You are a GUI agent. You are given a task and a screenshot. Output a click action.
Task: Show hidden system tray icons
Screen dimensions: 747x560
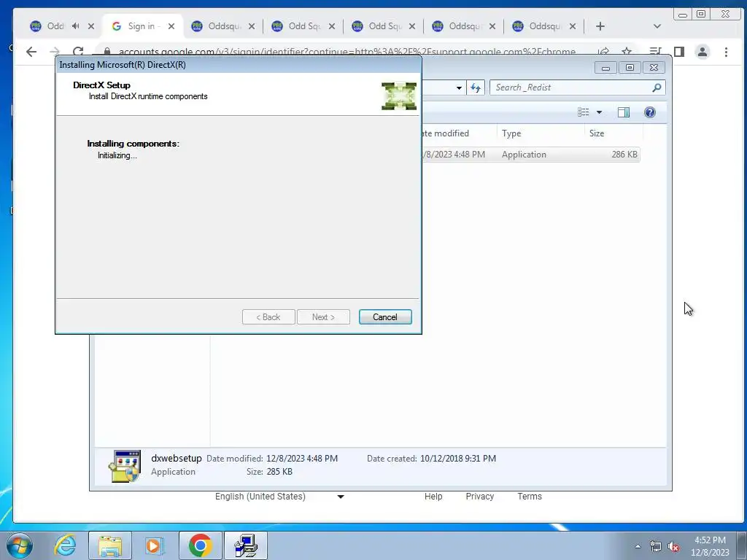[x=638, y=546]
